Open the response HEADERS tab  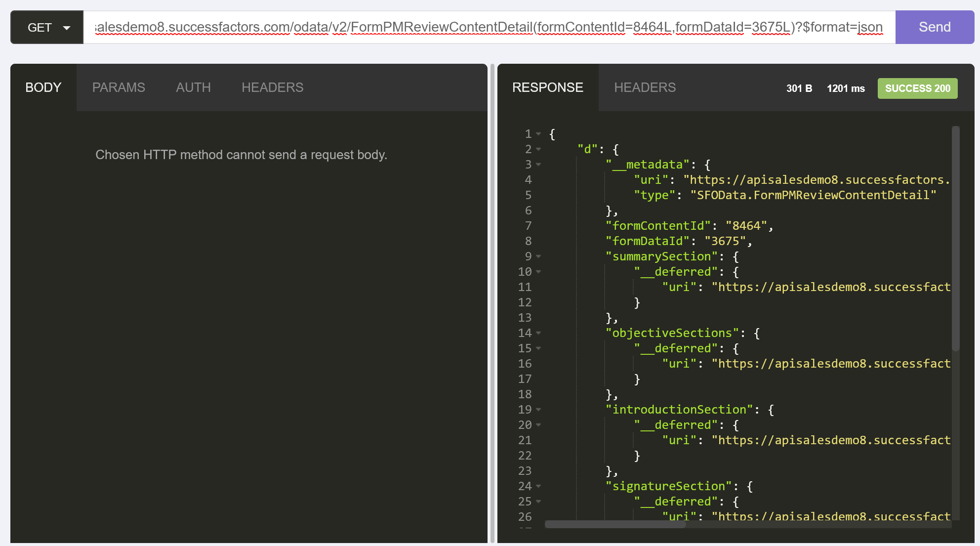point(645,87)
